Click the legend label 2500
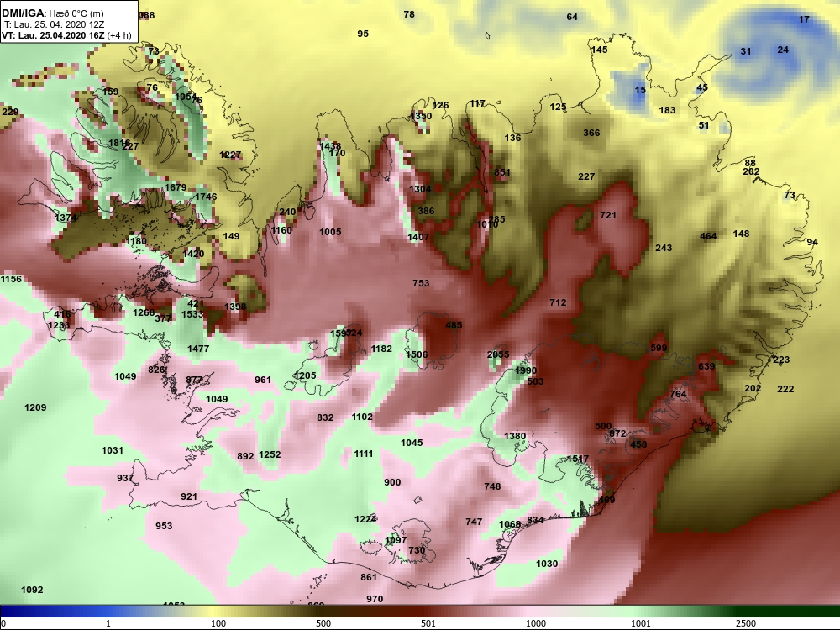The image size is (840, 630). [745, 623]
